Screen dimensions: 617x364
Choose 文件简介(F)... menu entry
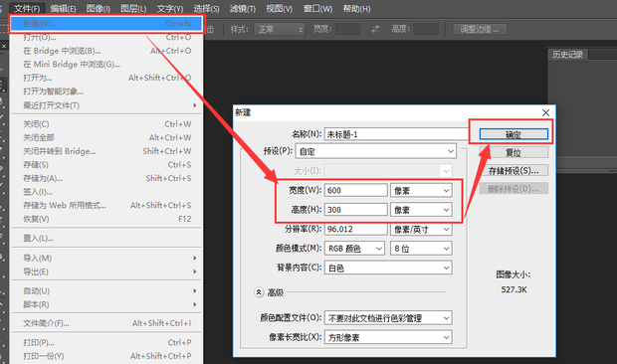pos(106,323)
